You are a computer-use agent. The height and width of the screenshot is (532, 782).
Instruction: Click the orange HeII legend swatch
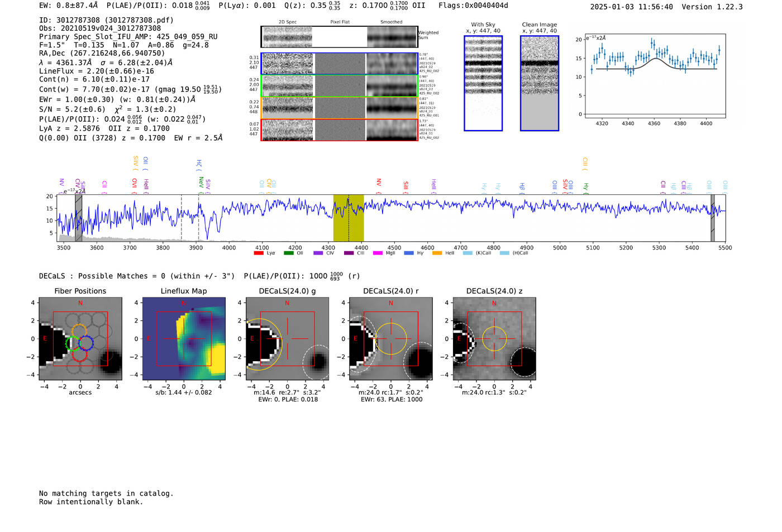[x=437, y=253]
